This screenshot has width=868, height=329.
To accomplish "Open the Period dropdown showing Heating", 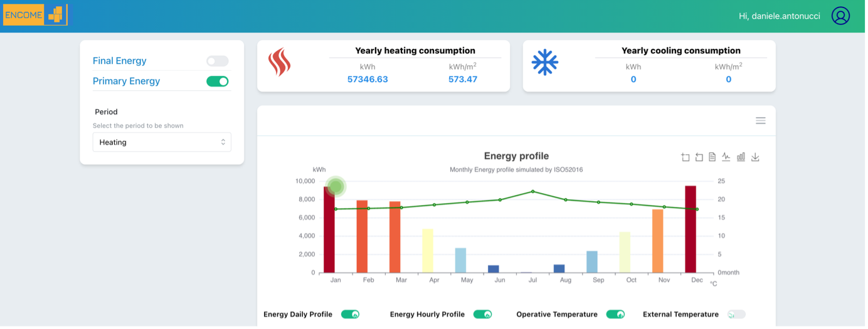I will 162,142.
